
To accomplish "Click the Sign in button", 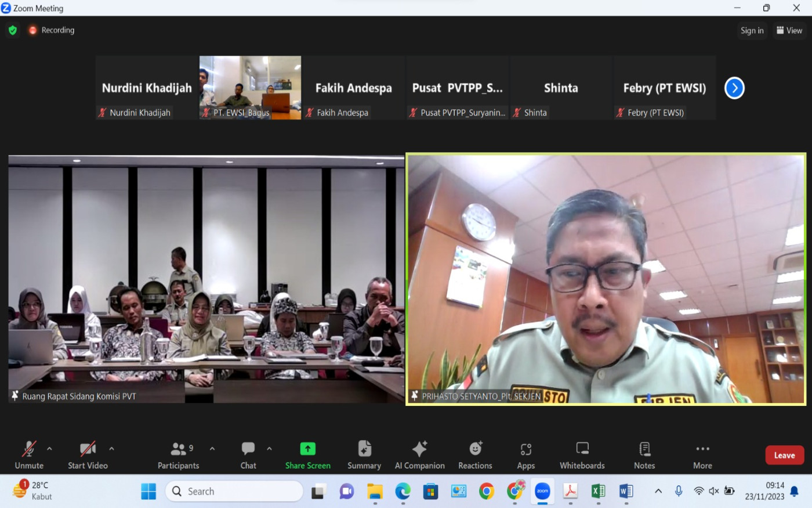I will point(752,31).
